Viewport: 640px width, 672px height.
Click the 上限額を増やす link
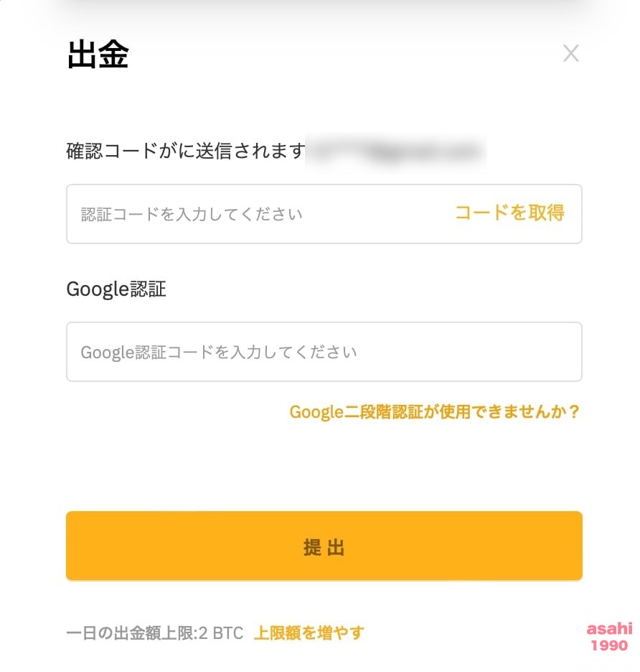pos(309,633)
